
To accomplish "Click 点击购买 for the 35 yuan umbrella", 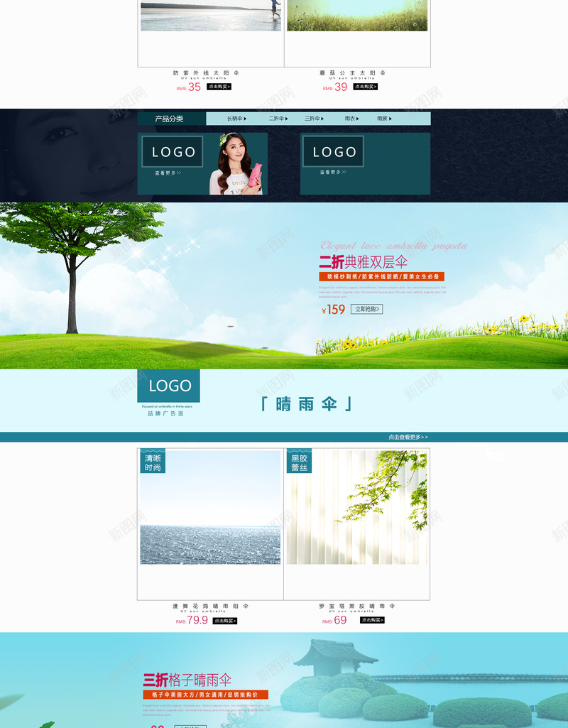I will click(219, 87).
